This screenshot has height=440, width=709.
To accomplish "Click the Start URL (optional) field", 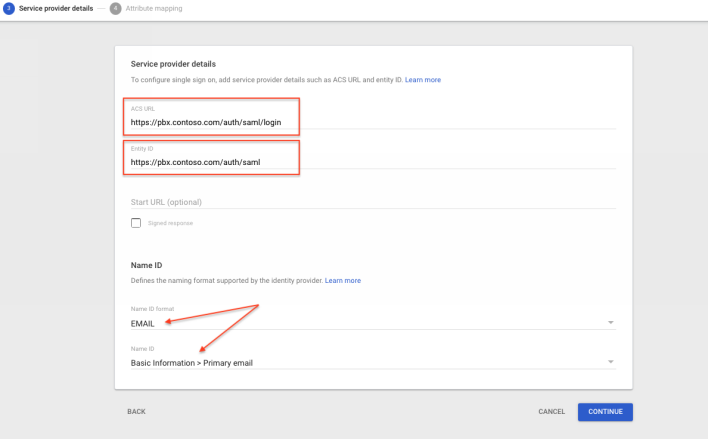I will 370,201.
